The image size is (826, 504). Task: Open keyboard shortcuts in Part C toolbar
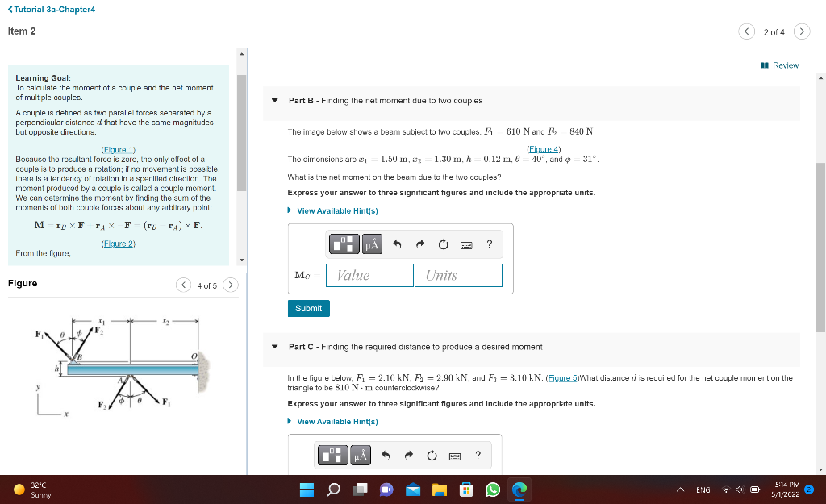coord(455,456)
